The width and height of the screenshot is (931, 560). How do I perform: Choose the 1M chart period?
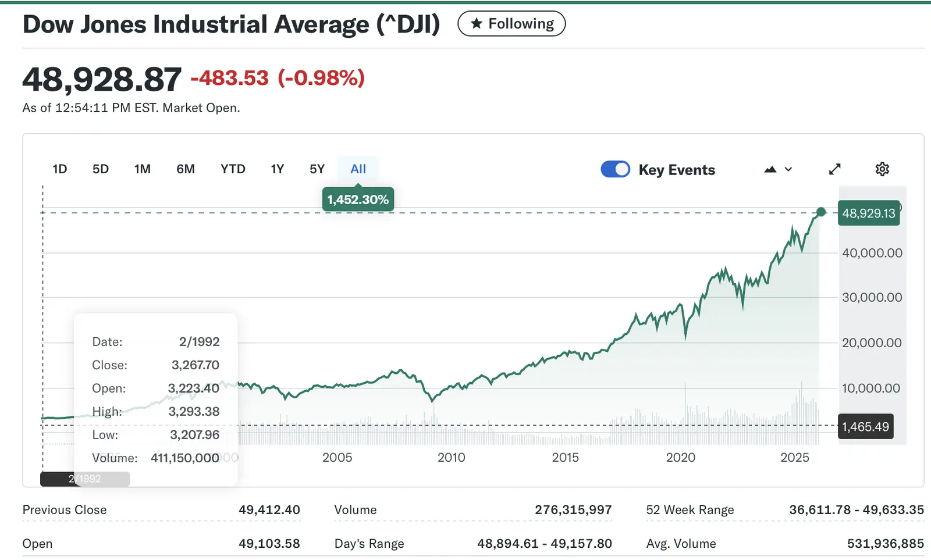tap(143, 169)
